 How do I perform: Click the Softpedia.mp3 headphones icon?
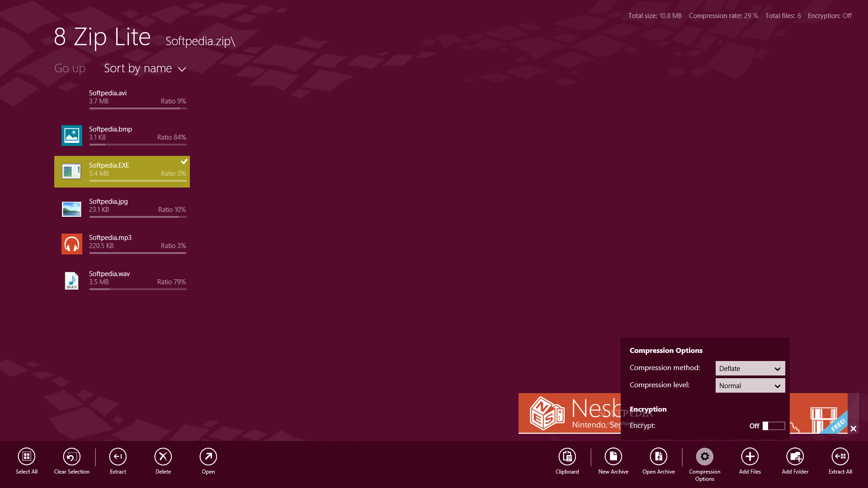(71, 244)
